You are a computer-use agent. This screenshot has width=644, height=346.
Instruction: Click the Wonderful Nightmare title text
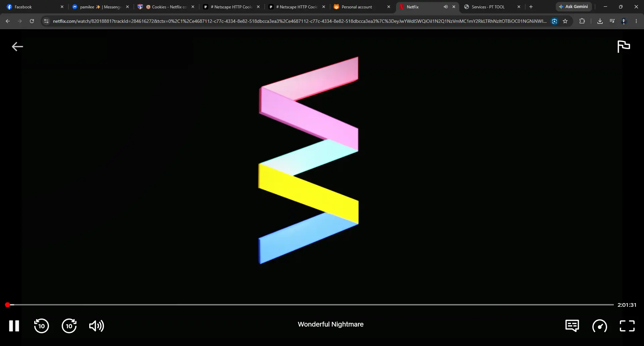[x=331, y=324]
